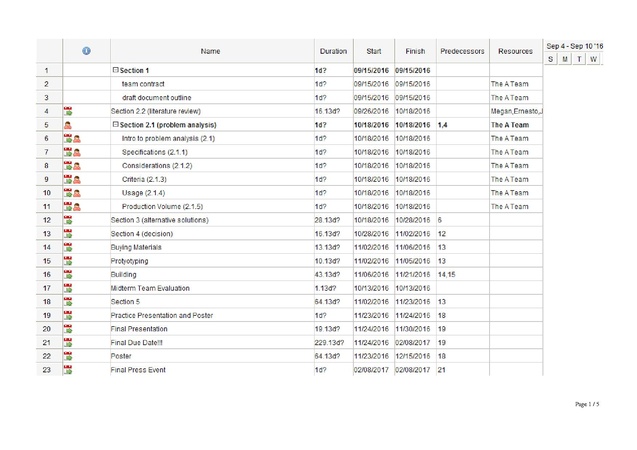The image size is (637, 450).
Task: Collapse the Section 1 summary task
Action: point(115,70)
